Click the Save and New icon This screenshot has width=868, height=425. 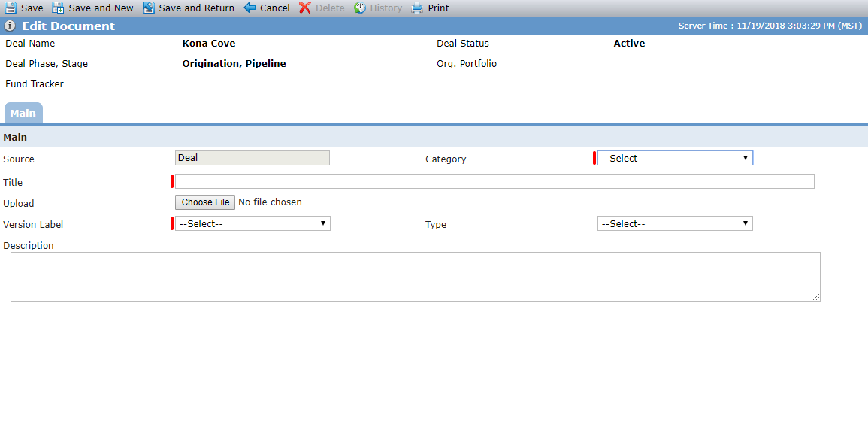click(x=58, y=8)
